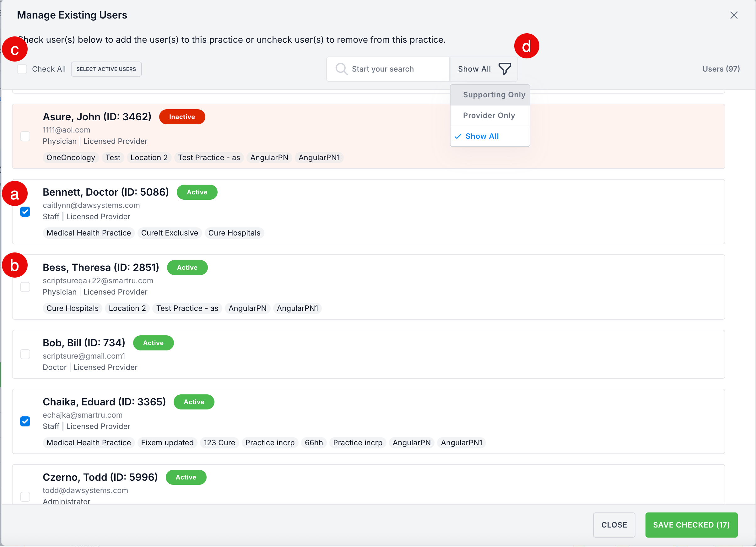The height and width of the screenshot is (547, 756).
Task: Uncheck Bennett, Doctor user checkbox
Action: tap(25, 212)
